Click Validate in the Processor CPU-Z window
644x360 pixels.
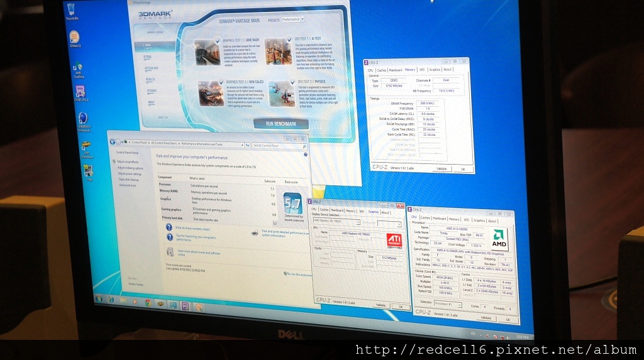(x=486, y=318)
